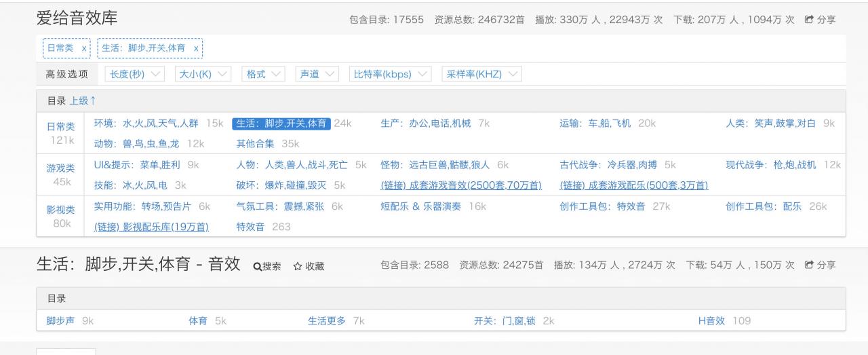The image size is (868, 355).
Task: Open the 比特率(kbps) dropdown
Action: (x=391, y=75)
